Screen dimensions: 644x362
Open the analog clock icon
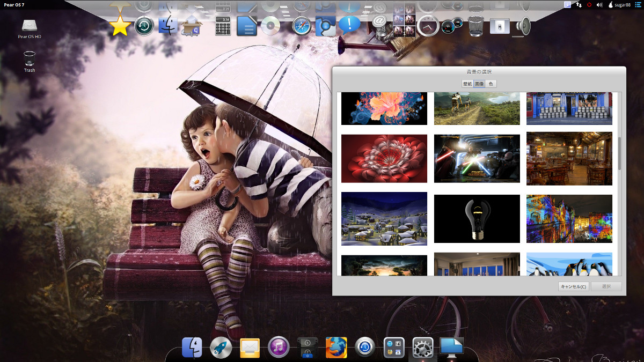[x=428, y=26]
